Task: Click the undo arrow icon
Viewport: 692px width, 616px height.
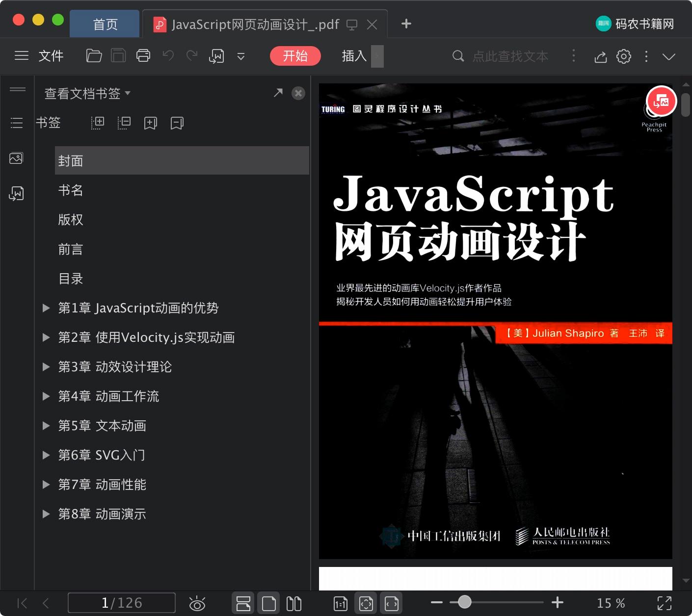Action: coord(168,56)
